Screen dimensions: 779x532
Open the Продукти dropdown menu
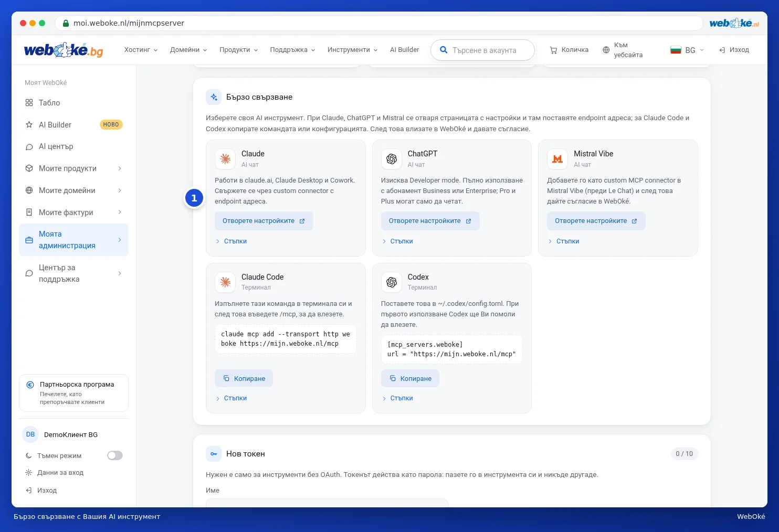coord(239,50)
